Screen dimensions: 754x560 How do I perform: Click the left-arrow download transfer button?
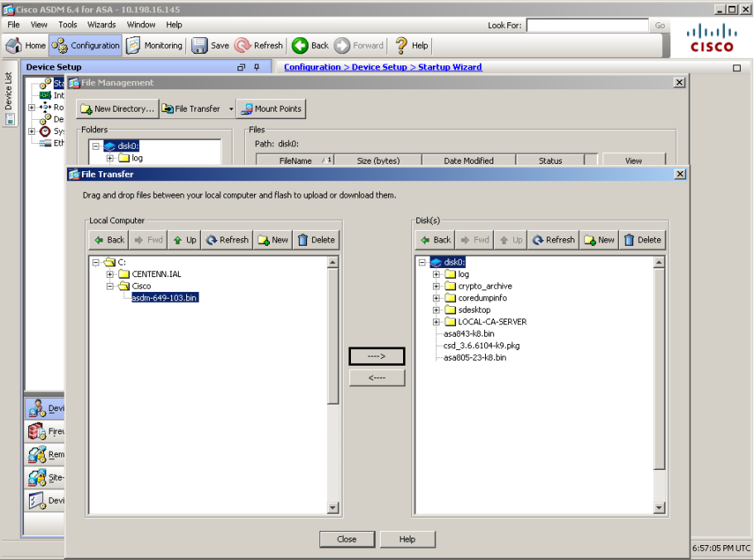click(377, 378)
